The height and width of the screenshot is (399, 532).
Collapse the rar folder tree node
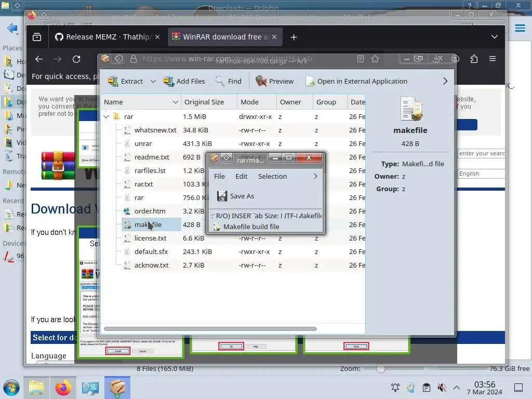click(x=107, y=117)
